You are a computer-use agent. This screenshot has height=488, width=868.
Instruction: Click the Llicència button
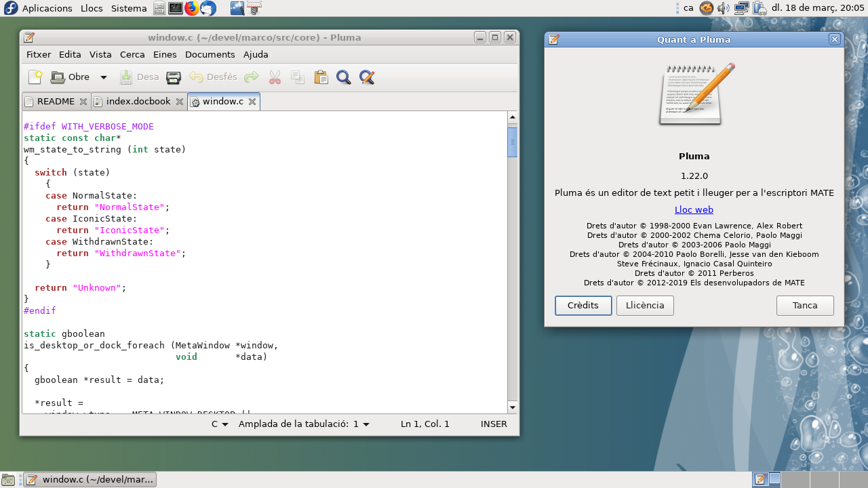coord(645,306)
